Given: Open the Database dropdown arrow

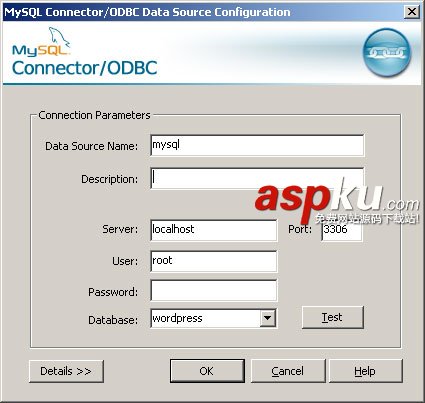Looking at the screenshot, I should coord(268,318).
